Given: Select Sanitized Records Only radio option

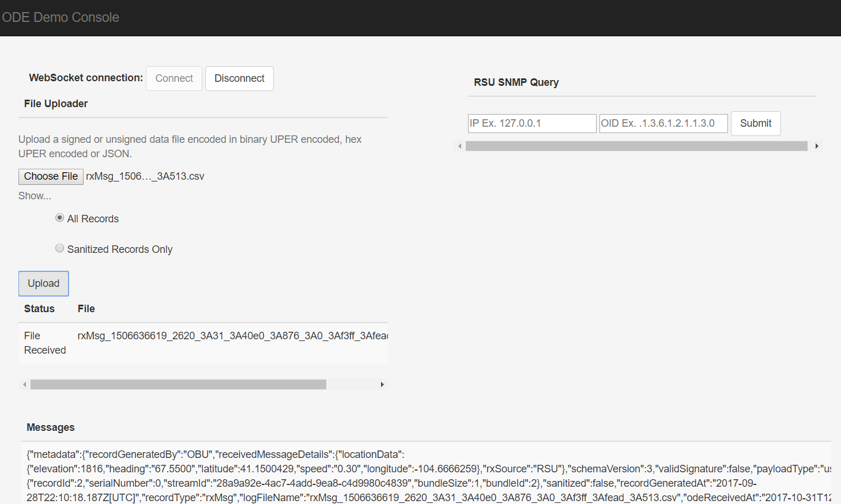Looking at the screenshot, I should [59, 248].
